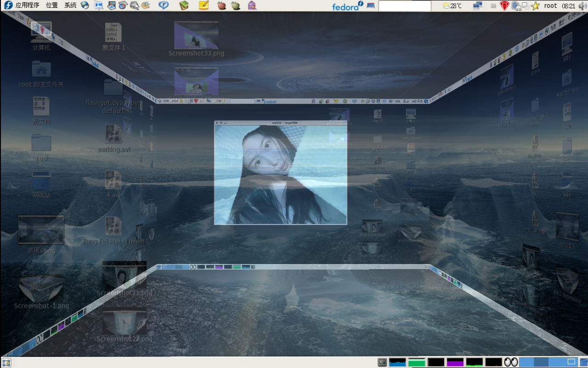The height and width of the screenshot is (368, 588).
Task: Select the parking.avi video file
Action: tap(114, 138)
